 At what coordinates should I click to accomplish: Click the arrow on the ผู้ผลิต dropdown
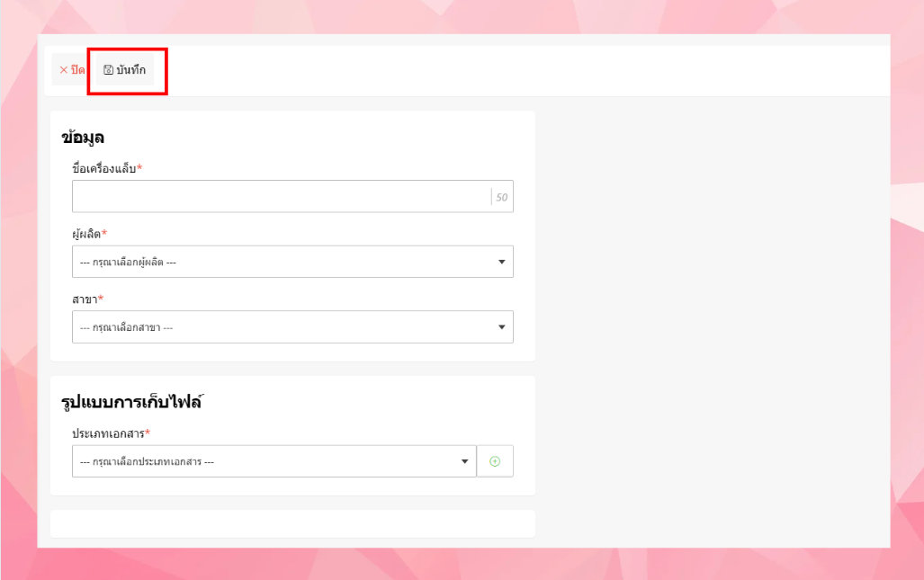tap(502, 262)
